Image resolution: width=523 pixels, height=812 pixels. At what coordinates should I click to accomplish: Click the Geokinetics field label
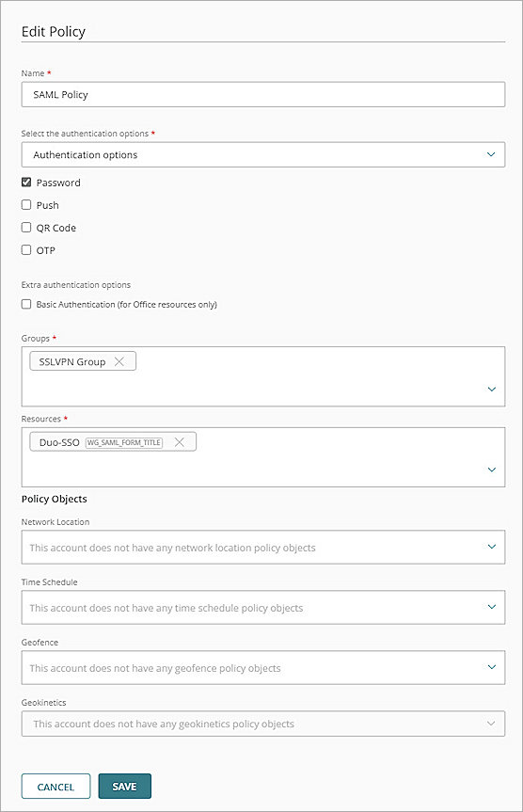click(x=43, y=703)
